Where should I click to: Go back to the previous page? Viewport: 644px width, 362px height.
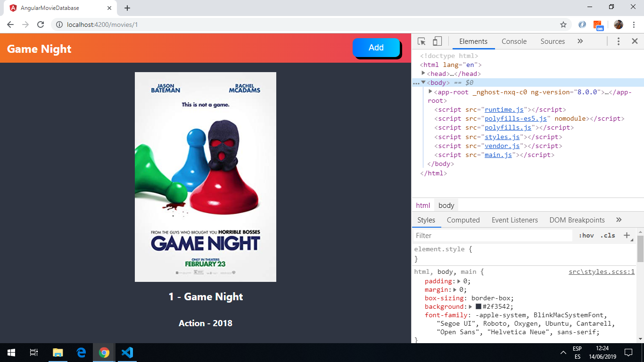[x=10, y=25]
